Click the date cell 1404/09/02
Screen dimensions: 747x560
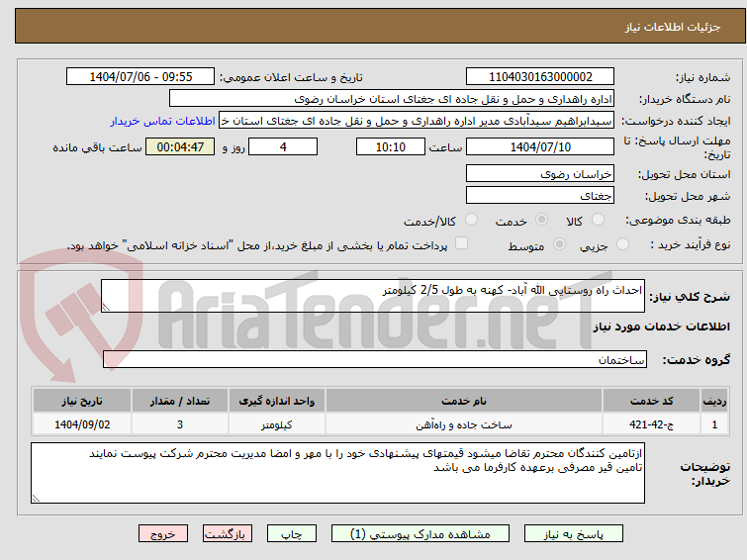click(82, 424)
